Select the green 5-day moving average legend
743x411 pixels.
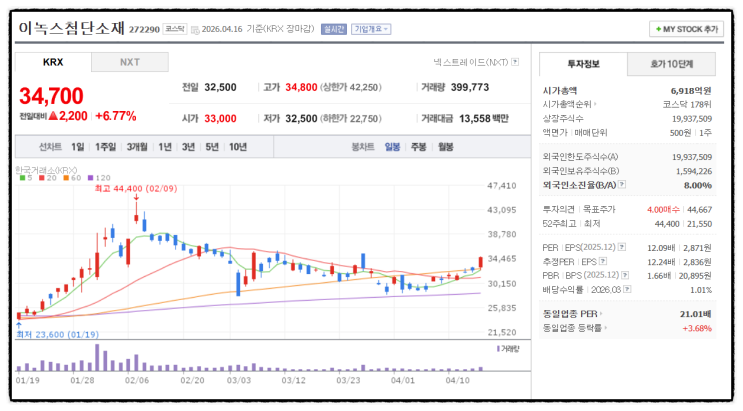26,178
